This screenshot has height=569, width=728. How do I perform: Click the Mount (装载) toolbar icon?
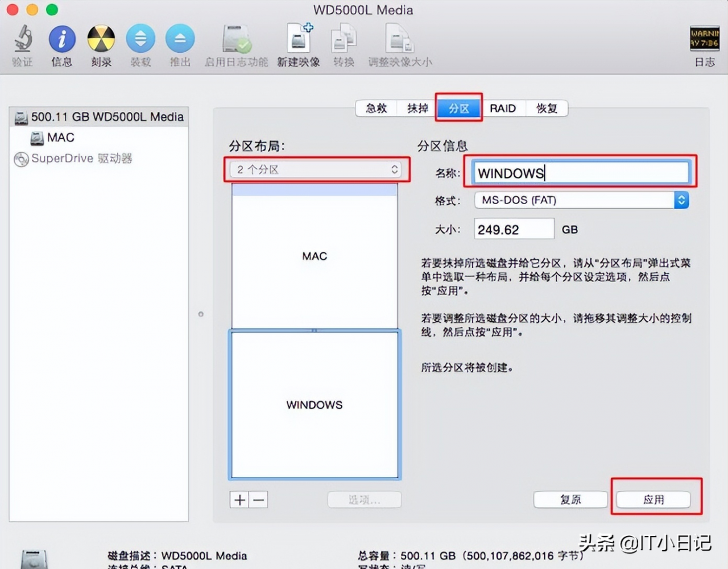pyautogui.click(x=140, y=39)
